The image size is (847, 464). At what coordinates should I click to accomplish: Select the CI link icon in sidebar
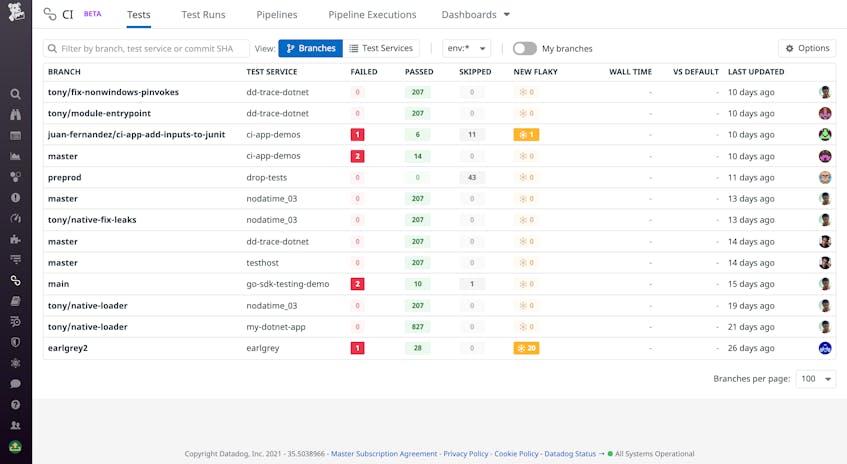point(16,280)
